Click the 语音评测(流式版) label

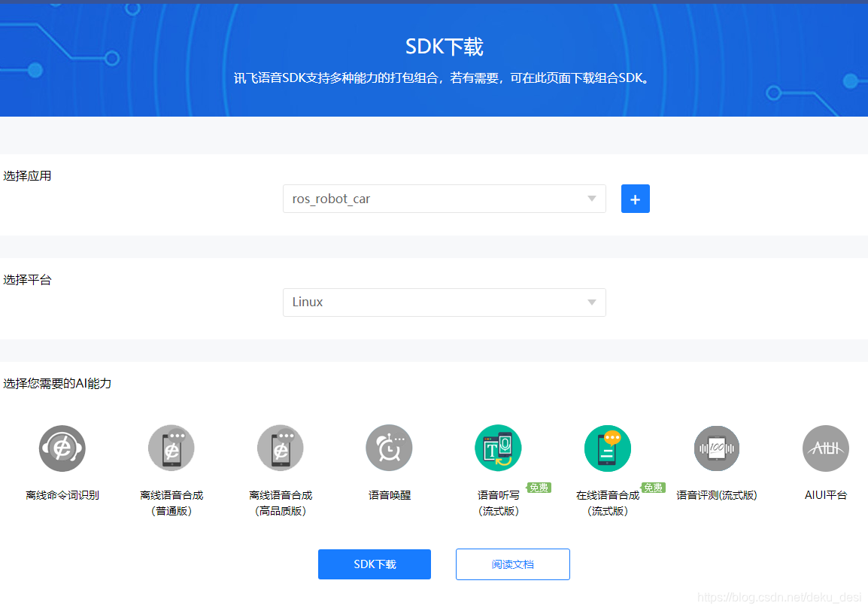tap(716, 495)
